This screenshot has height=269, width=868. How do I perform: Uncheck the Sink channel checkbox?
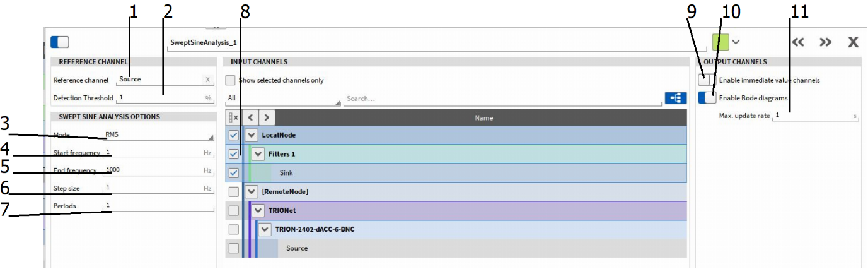click(x=233, y=172)
